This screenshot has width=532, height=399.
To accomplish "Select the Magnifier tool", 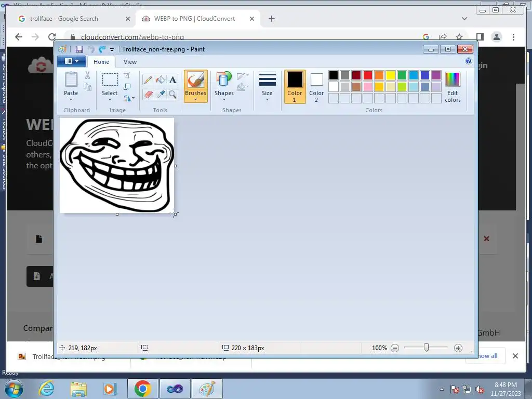I will (172, 94).
